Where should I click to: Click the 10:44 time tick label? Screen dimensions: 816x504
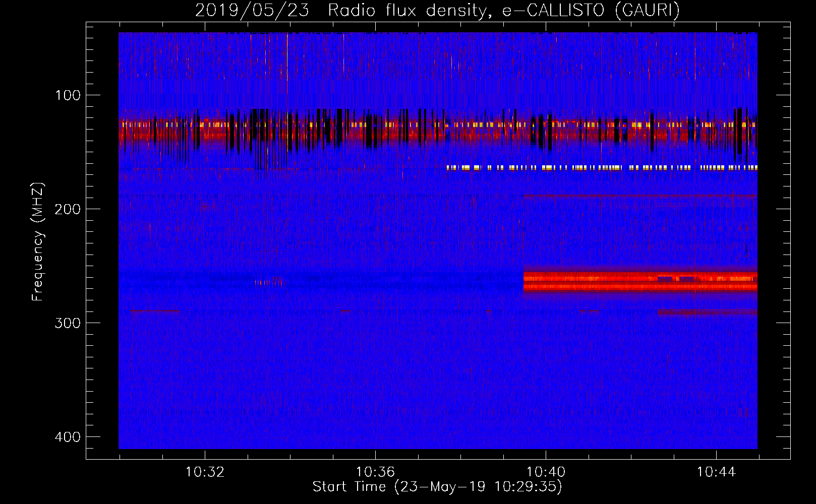point(716,472)
